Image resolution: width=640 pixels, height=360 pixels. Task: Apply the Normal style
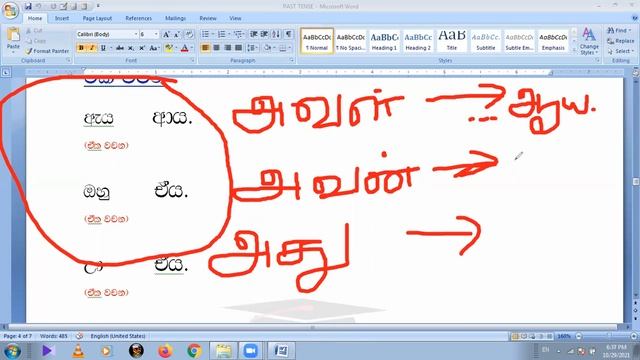(x=317, y=40)
